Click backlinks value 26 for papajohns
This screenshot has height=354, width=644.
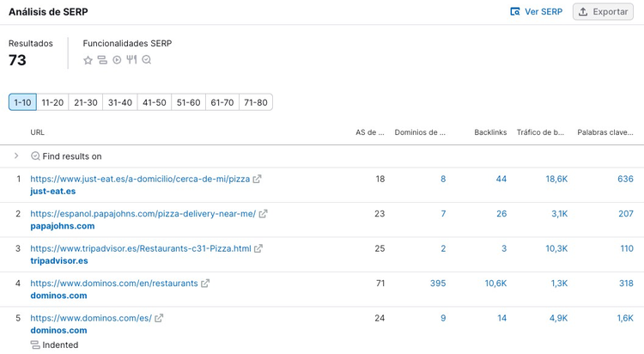501,214
